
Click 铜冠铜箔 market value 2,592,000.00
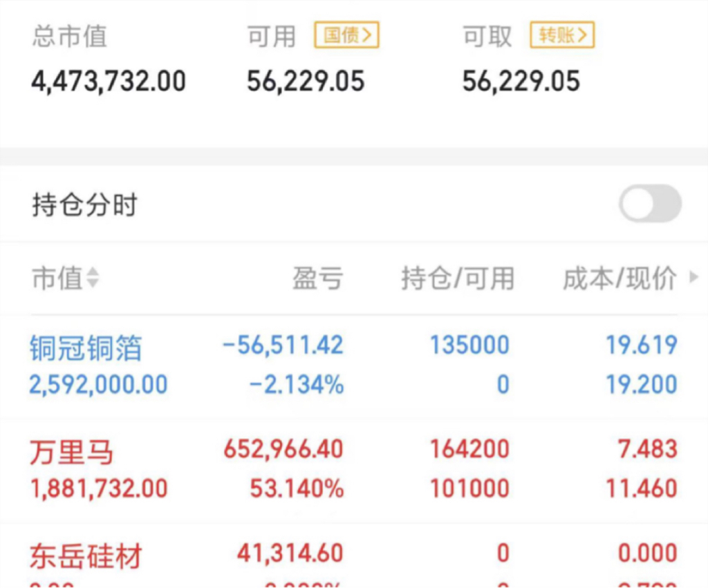pyautogui.click(x=98, y=385)
